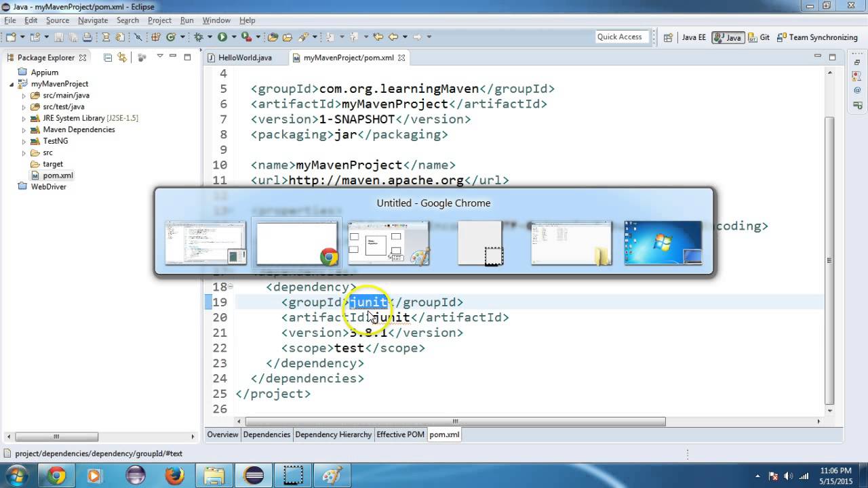The image size is (868, 488).
Task: Open the Navigate menu
Action: point(93,20)
